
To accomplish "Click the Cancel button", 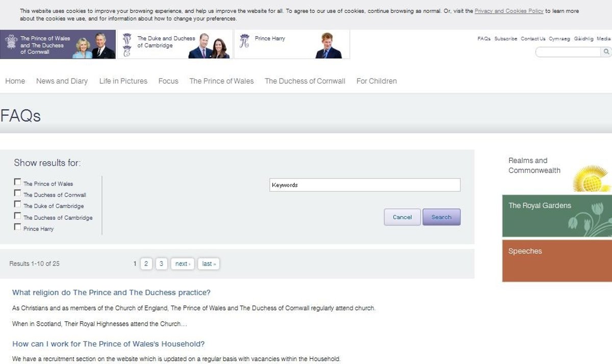I will pos(402,217).
